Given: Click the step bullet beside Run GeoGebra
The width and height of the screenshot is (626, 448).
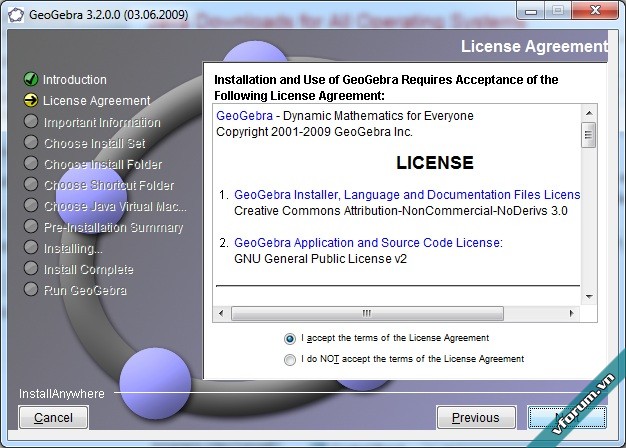Looking at the screenshot, I should (31, 289).
